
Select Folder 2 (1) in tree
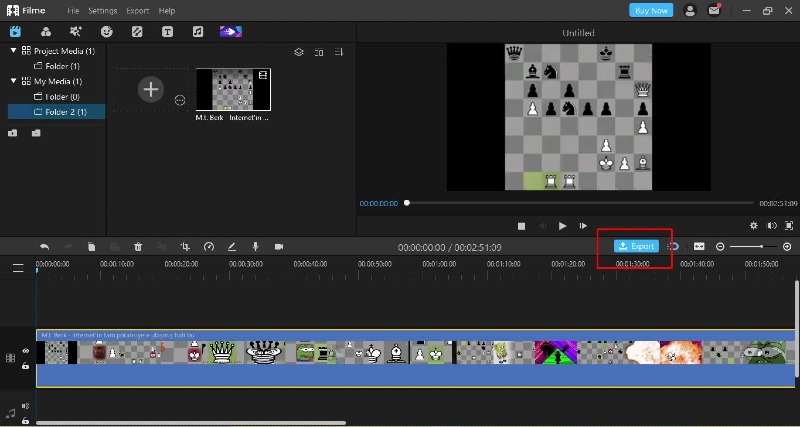(x=56, y=112)
